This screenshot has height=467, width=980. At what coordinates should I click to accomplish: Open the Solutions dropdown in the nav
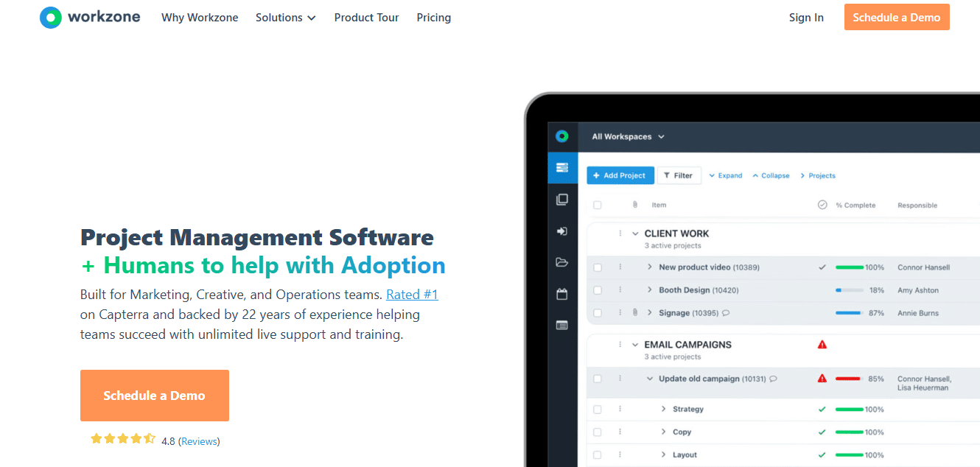[286, 18]
